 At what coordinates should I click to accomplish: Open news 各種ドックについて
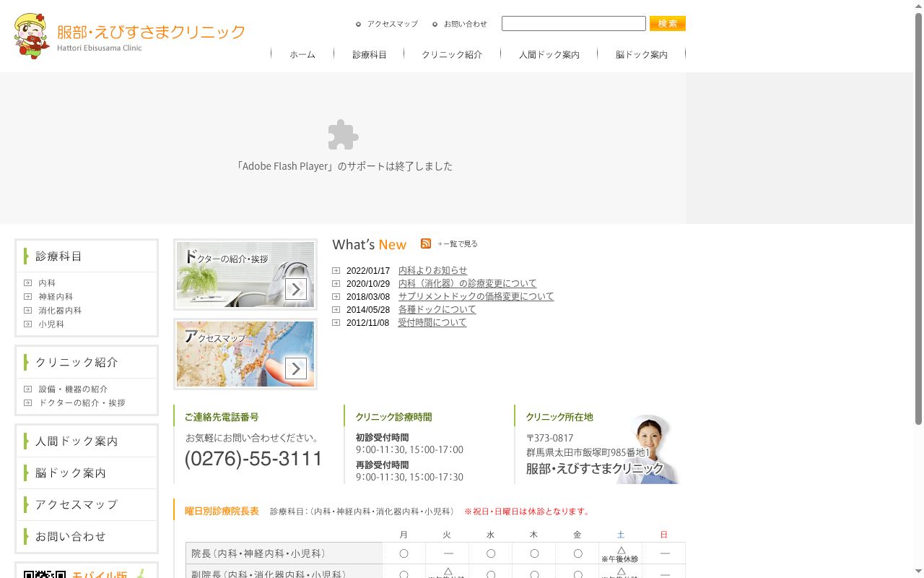point(437,309)
